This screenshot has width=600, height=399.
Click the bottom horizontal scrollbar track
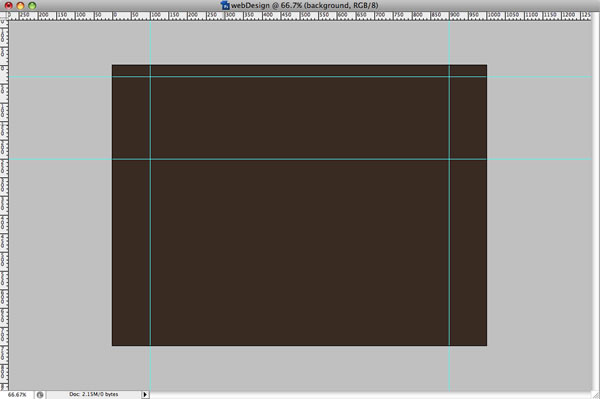coord(370,395)
